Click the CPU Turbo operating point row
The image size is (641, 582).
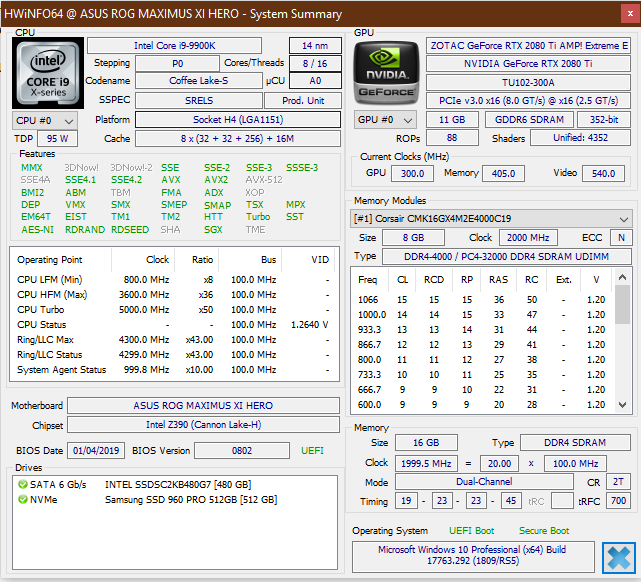174,310
